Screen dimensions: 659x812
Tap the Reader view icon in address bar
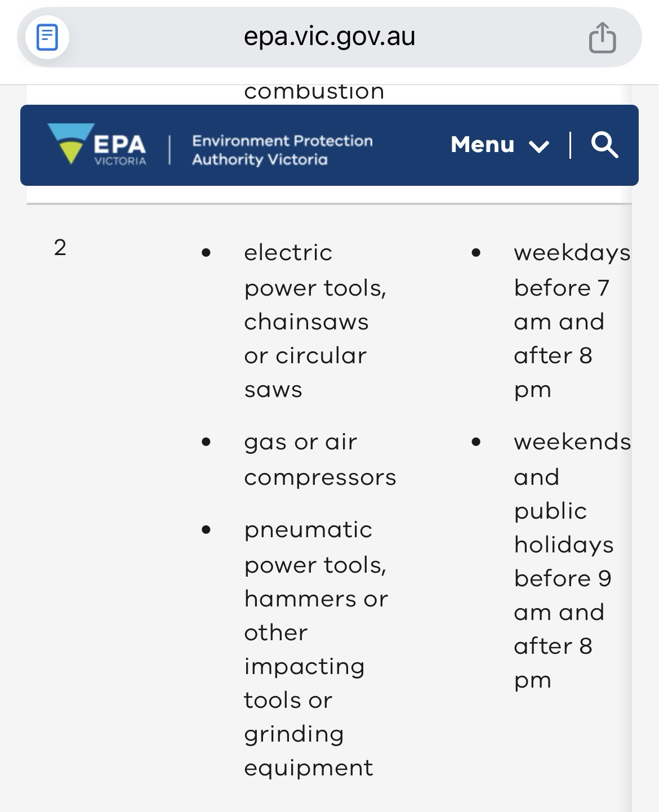tap(47, 38)
